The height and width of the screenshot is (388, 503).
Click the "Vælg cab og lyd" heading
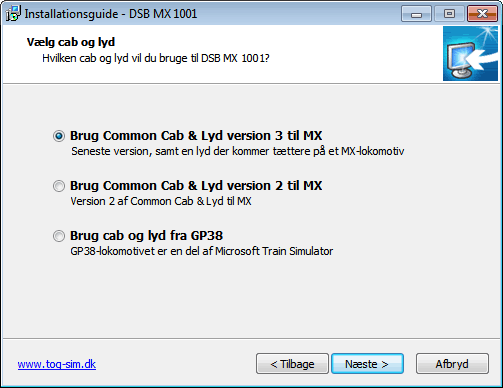tap(71, 42)
